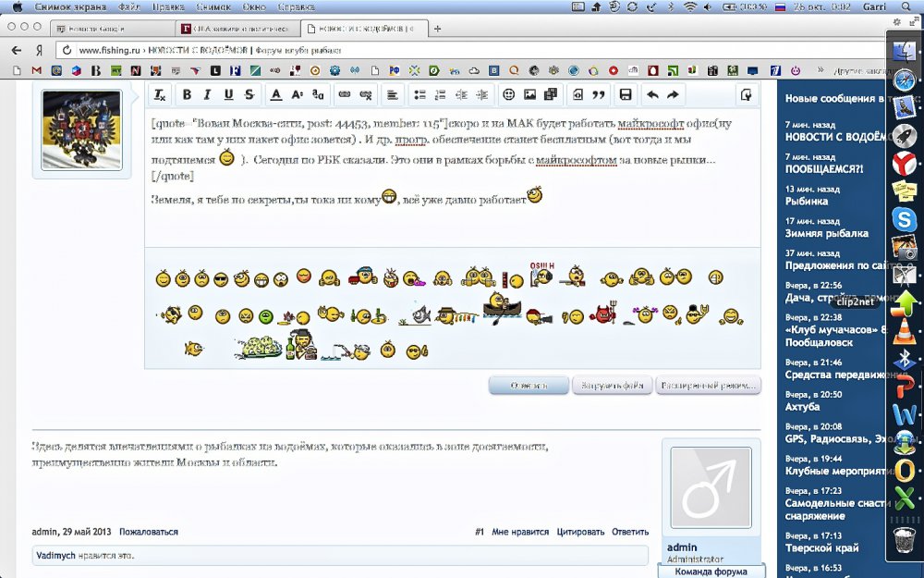Click the insert image icon
This screenshot has width=924, height=578.
[x=529, y=94]
